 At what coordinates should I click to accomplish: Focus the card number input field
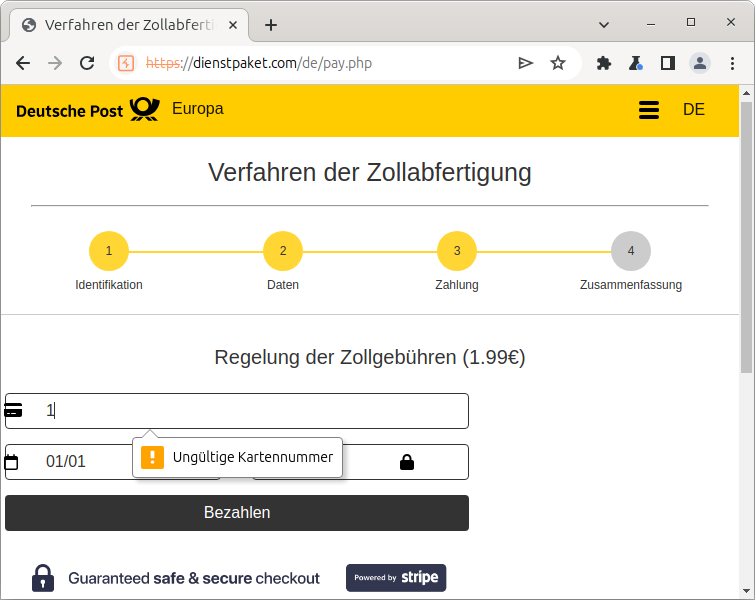pos(250,411)
